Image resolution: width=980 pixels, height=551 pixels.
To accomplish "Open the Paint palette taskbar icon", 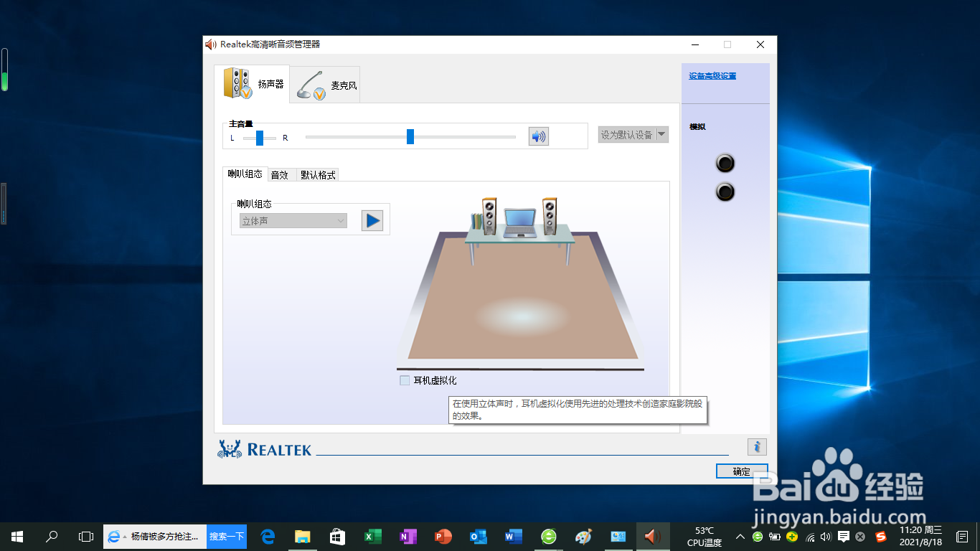I will [584, 536].
